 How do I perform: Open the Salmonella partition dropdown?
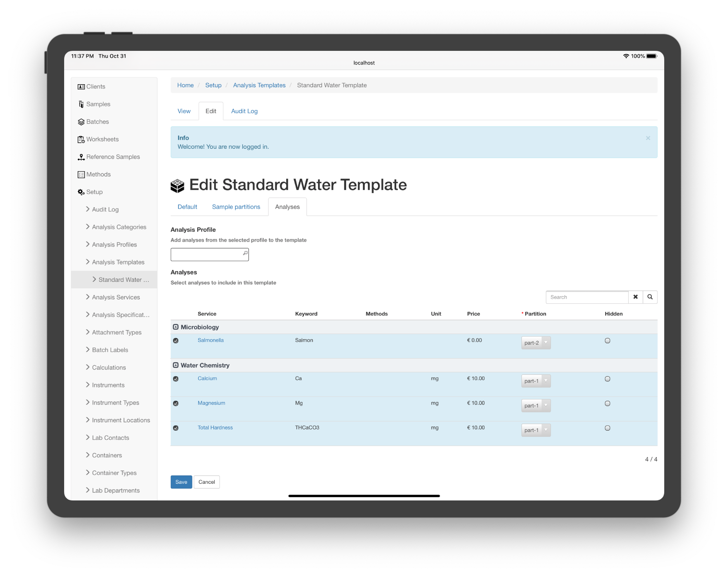(x=536, y=343)
